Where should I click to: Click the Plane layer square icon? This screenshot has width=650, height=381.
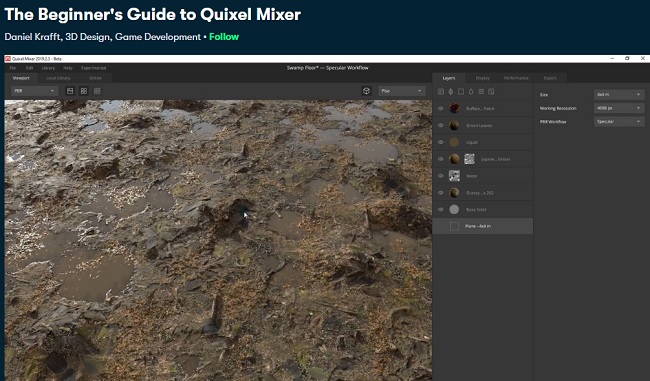point(454,226)
